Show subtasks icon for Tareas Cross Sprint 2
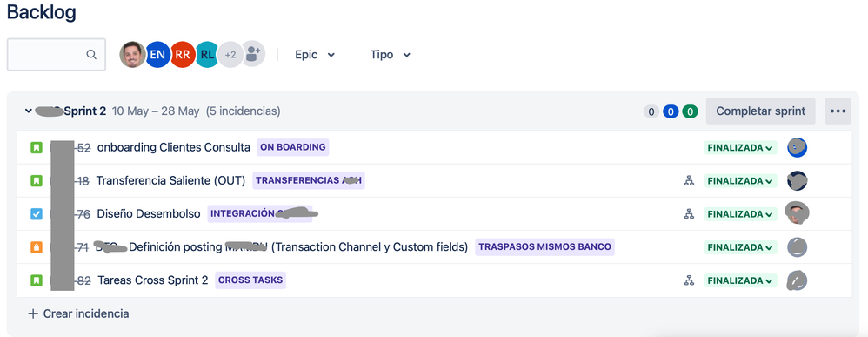868x337 pixels. 689,280
